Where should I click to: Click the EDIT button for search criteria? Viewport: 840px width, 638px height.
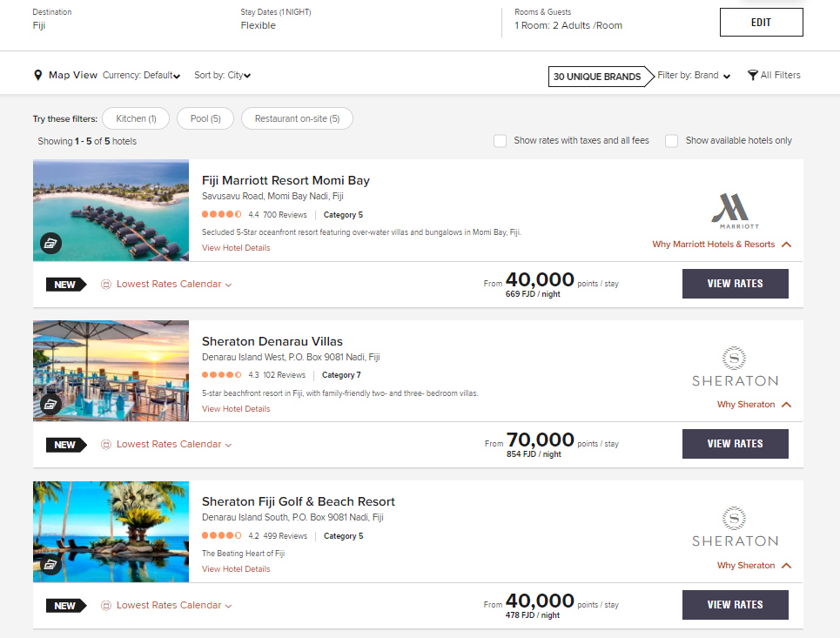tap(761, 22)
